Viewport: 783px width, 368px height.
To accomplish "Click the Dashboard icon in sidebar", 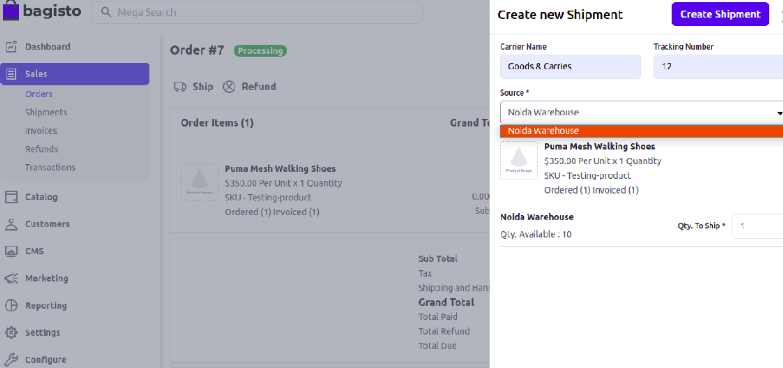I will tap(11, 47).
